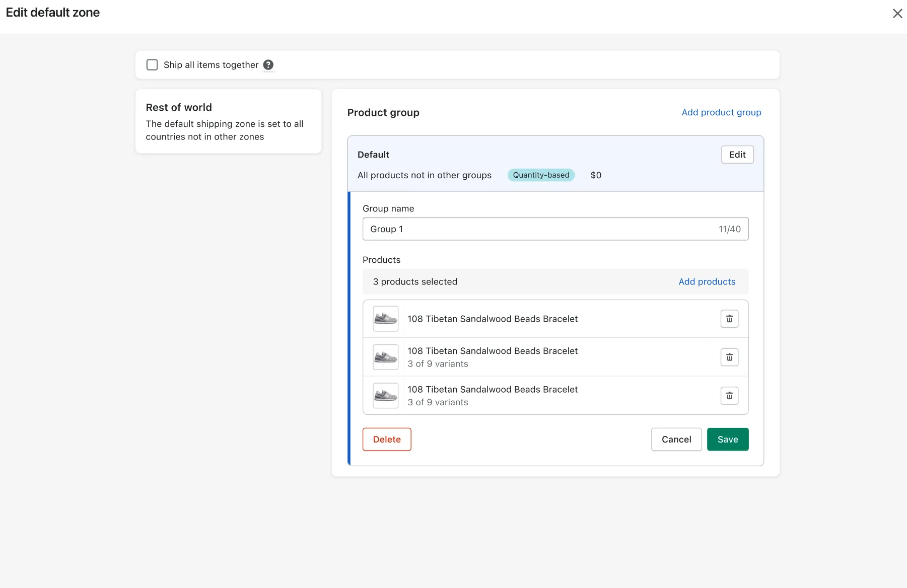The height and width of the screenshot is (588, 907).
Task: Open the Ship all items together help icon
Action: 268,65
